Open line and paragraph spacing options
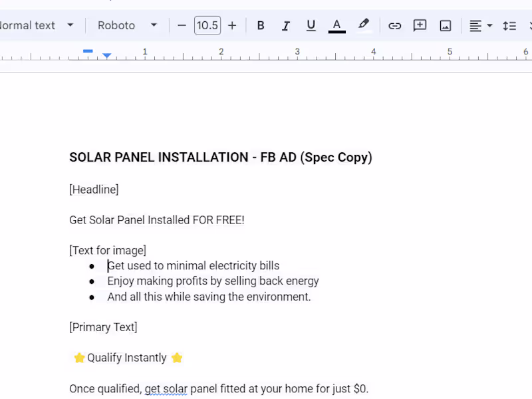532x399 pixels. [509, 25]
